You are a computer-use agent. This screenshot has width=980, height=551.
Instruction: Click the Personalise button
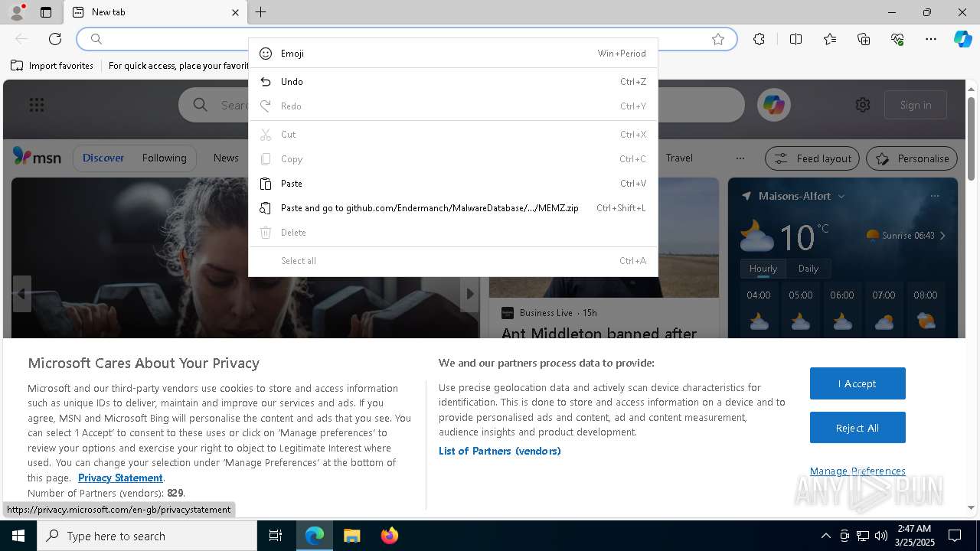[x=912, y=158]
